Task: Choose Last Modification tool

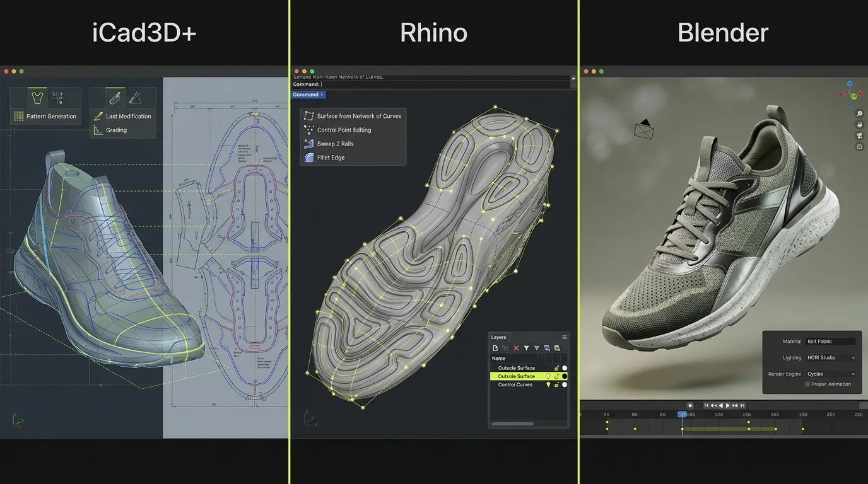Action: [129, 116]
